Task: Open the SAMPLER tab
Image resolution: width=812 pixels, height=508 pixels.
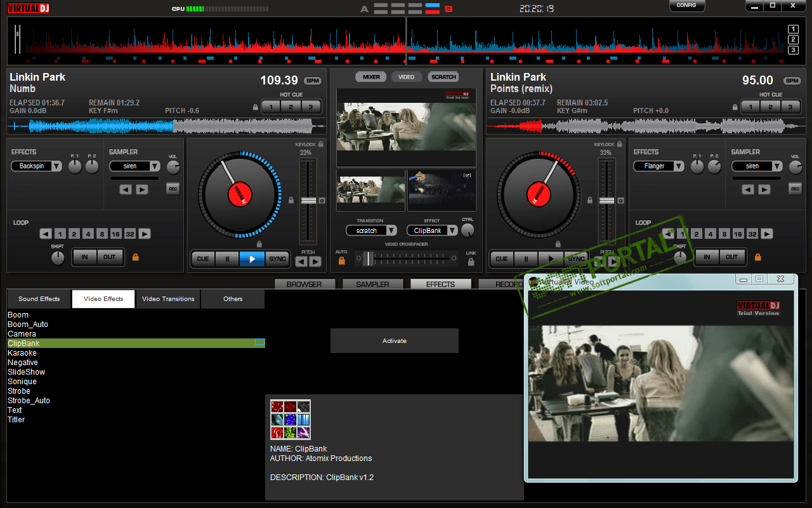Action: [x=372, y=284]
